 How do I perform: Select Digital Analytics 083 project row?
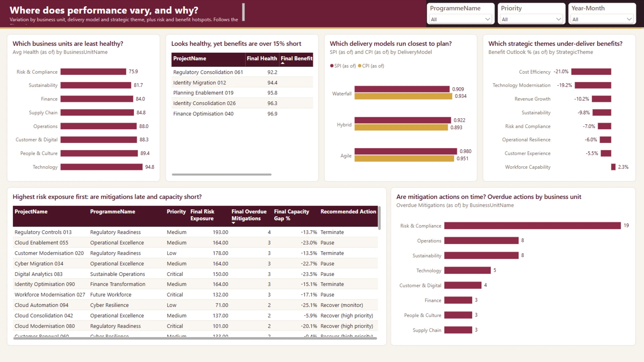point(195,274)
